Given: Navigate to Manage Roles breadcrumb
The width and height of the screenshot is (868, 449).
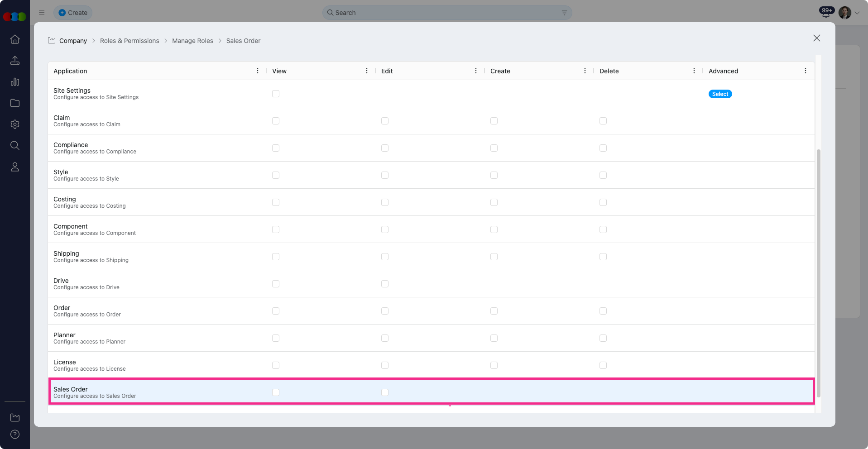Looking at the screenshot, I should [x=192, y=41].
